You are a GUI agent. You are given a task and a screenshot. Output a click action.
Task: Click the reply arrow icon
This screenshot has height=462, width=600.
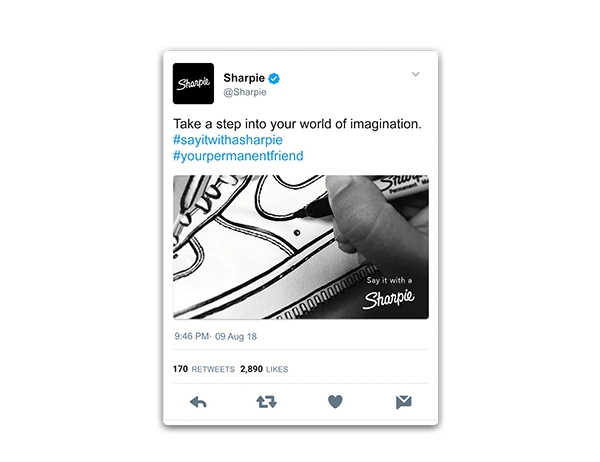pyautogui.click(x=198, y=402)
